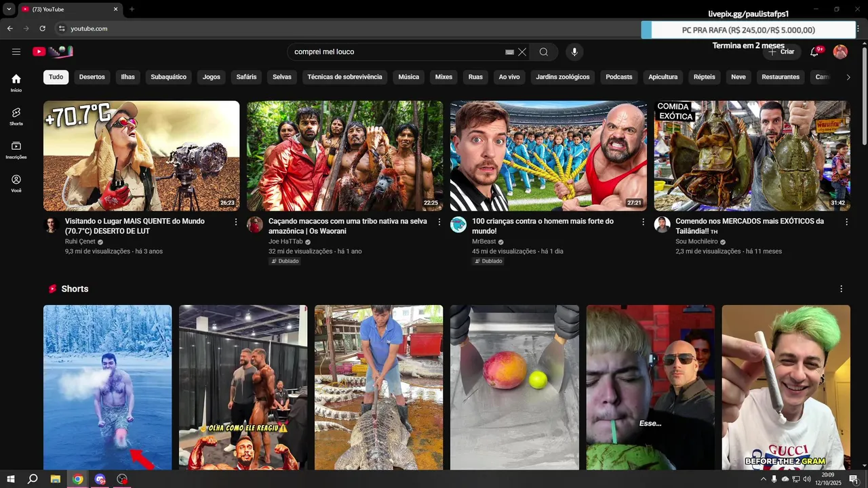The width and height of the screenshot is (868, 488).
Task: Click the YouTube logo
Action: [53, 52]
